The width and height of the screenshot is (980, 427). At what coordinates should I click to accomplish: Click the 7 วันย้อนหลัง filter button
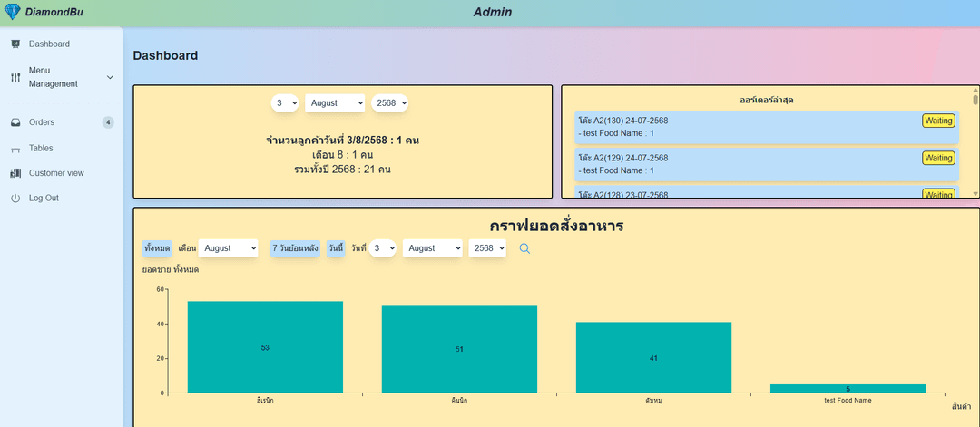(295, 248)
